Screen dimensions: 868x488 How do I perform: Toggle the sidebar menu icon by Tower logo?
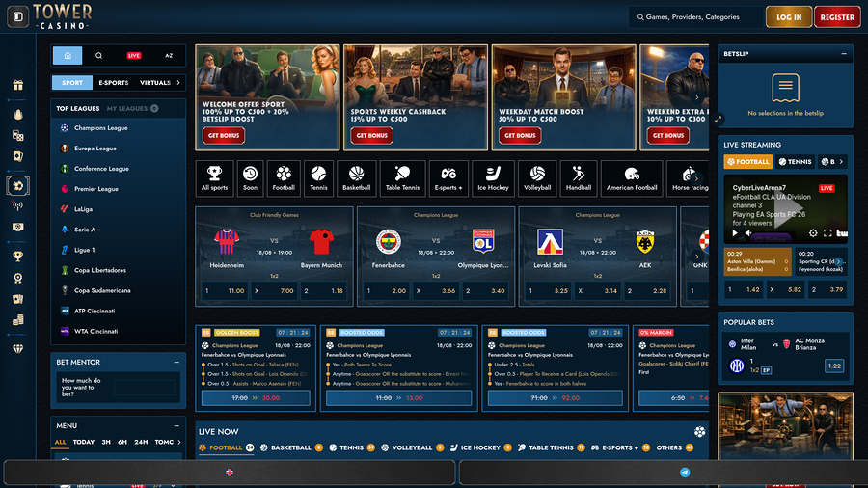point(17,16)
